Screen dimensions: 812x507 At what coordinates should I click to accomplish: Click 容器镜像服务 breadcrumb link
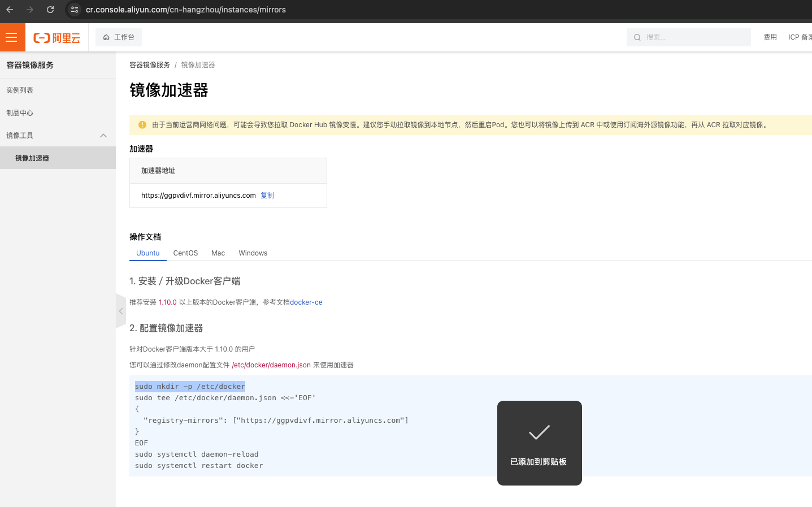click(150, 65)
